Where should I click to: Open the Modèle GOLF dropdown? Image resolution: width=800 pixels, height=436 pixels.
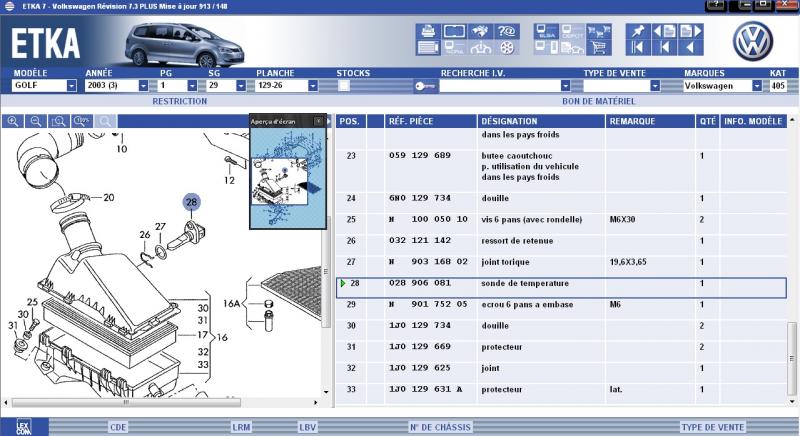pyautogui.click(x=71, y=86)
